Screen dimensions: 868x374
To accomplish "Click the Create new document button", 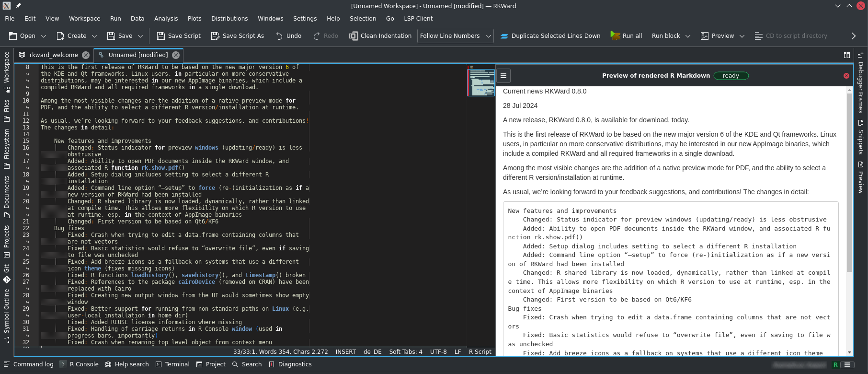I will 71,36.
